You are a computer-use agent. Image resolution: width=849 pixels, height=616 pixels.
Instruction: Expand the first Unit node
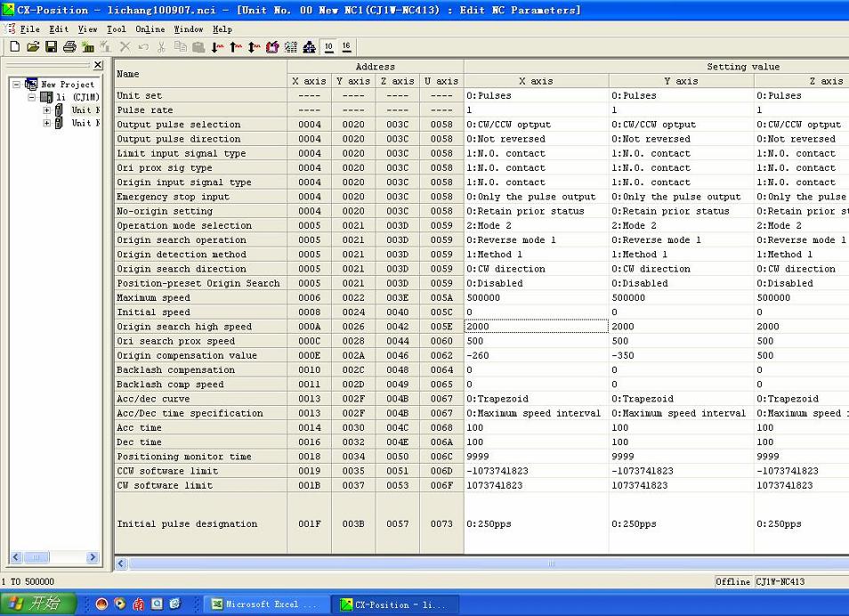coord(46,110)
